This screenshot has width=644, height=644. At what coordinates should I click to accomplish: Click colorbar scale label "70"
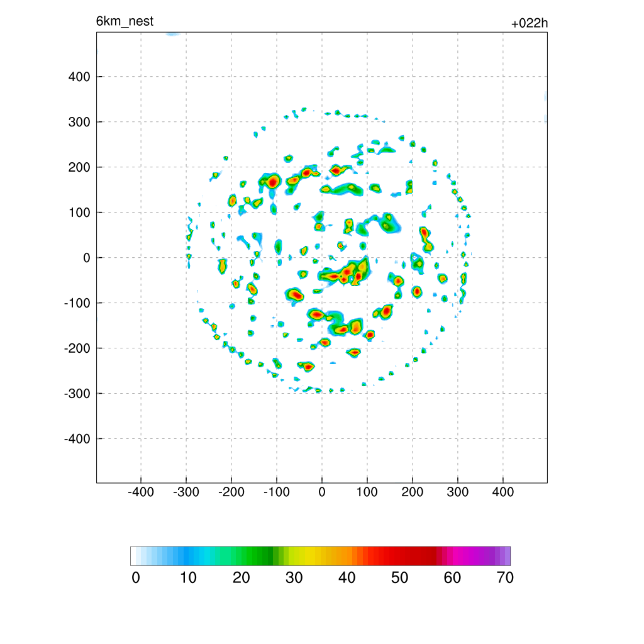point(505,577)
